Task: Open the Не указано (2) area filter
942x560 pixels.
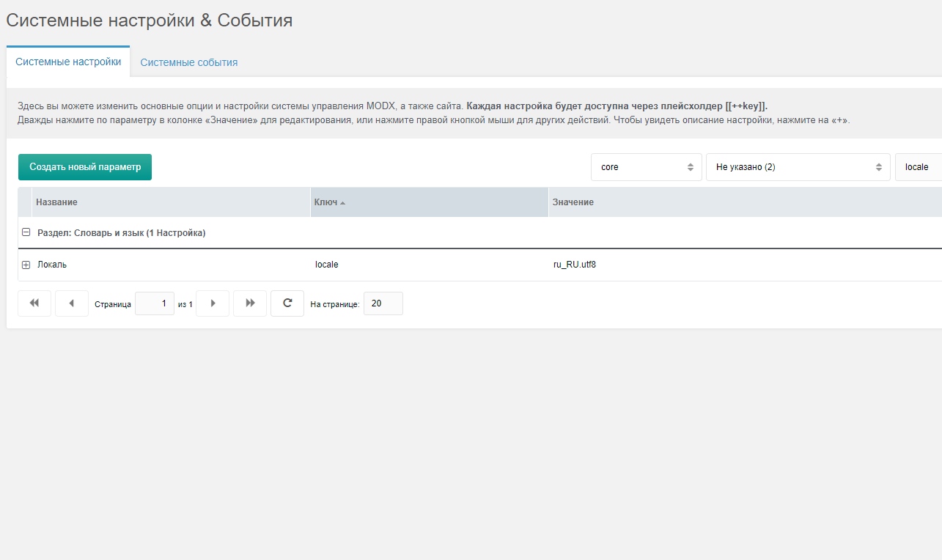Action: point(798,167)
